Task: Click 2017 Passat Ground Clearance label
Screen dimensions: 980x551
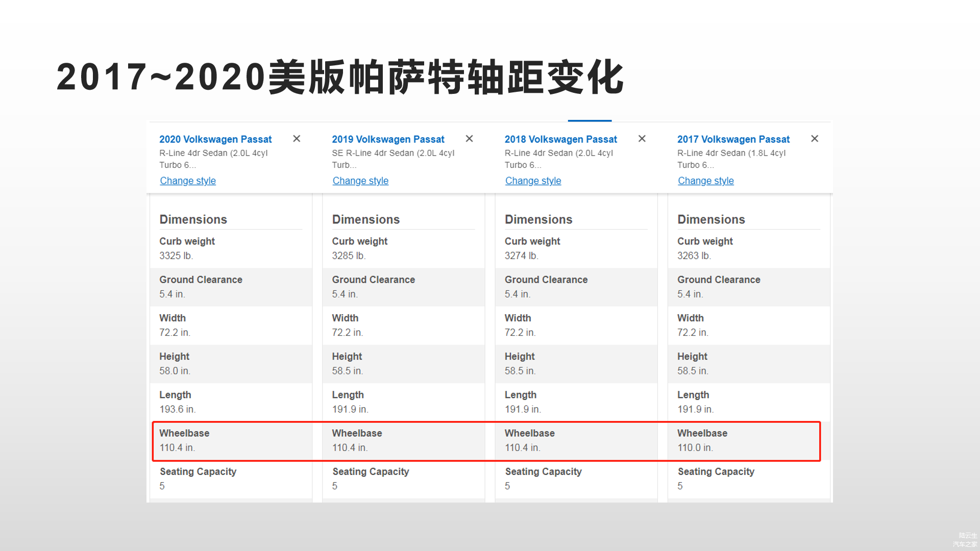Action: (x=719, y=280)
